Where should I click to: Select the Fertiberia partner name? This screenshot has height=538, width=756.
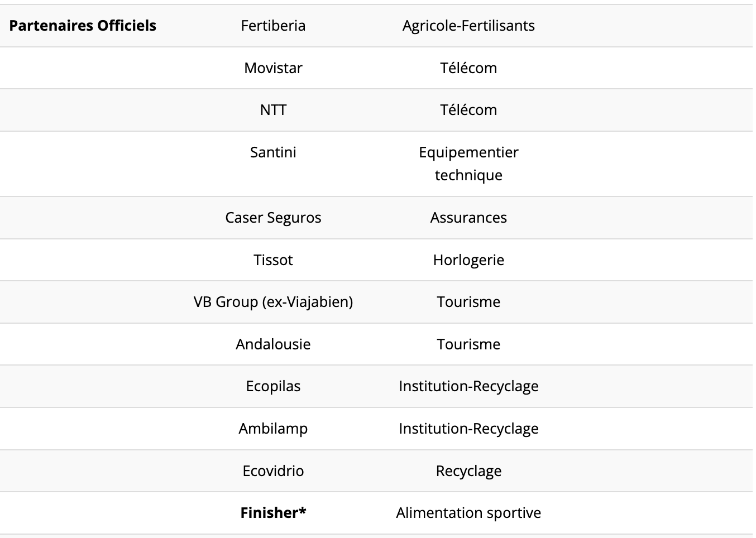[273, 26]
